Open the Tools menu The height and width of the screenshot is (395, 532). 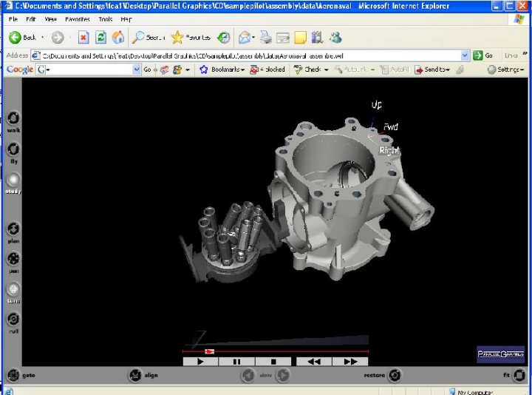coord(104,18)
